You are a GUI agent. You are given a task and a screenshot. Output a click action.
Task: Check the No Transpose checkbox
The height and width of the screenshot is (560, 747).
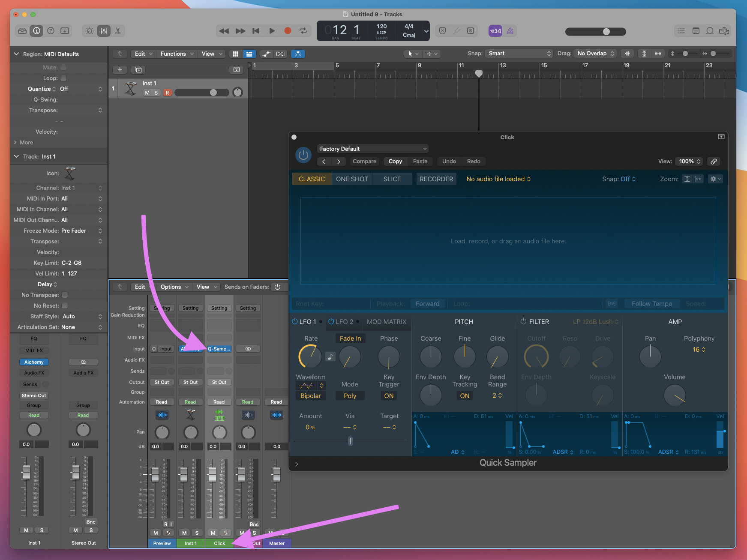[65, 295]
